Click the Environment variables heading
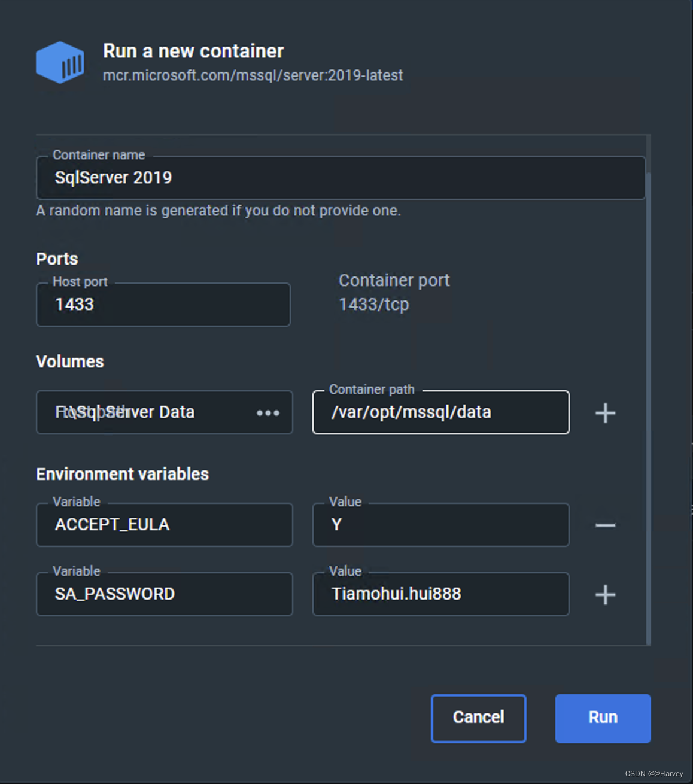 point(122,474)
